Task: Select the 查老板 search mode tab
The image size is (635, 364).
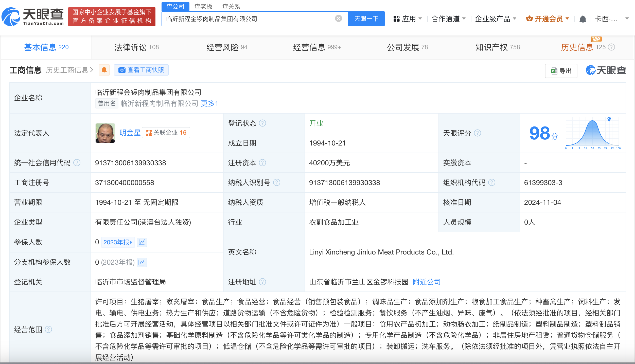Action: [203, 6]
